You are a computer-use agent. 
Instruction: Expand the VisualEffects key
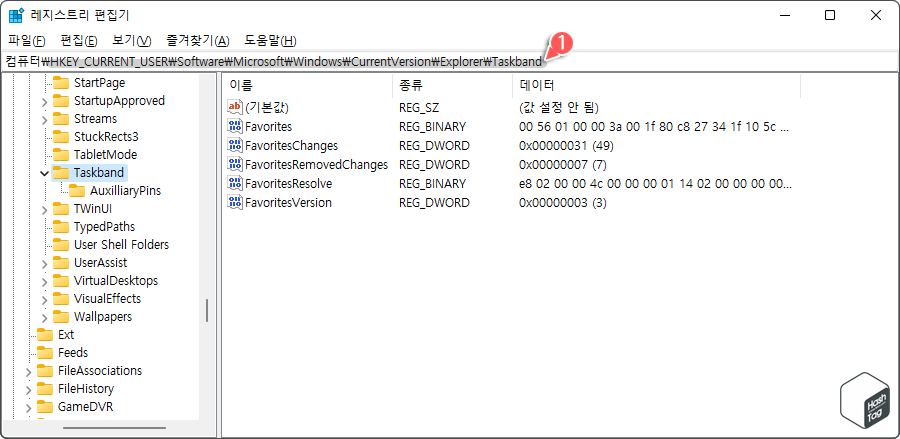tap(45, 300)
